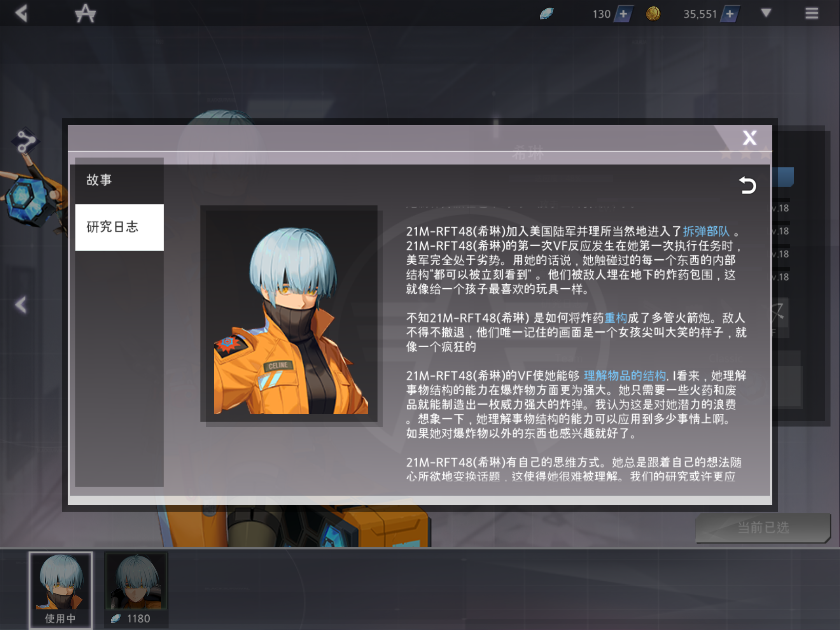The width and height of the screenshot is (840, 630).
Task: Go back using the top-left arrow
Action: coord(22,13)
